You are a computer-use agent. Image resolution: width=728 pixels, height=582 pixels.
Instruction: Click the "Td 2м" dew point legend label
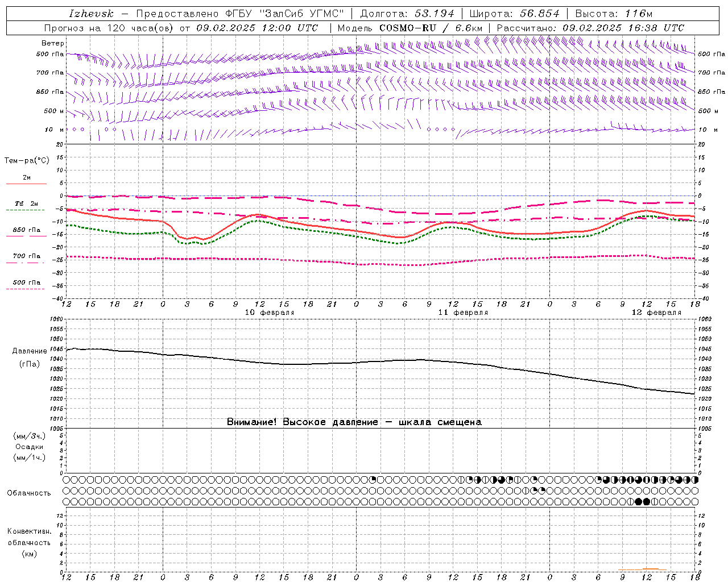coord(27,203)
